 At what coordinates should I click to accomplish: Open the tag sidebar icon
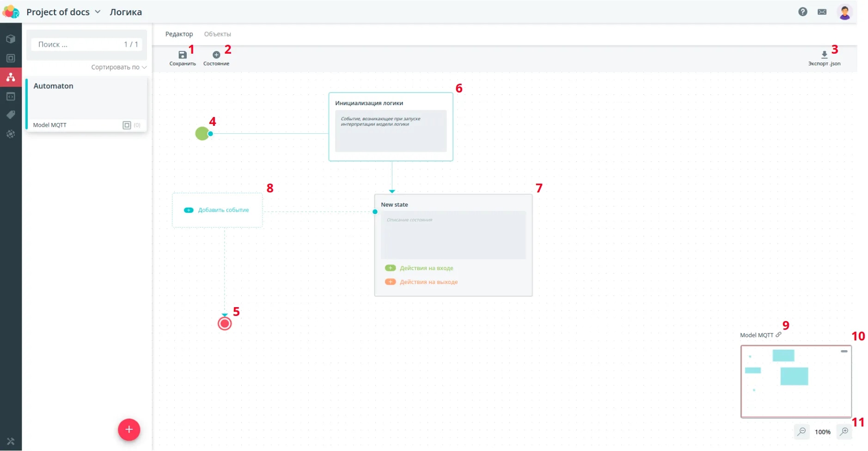coord(11,115)
